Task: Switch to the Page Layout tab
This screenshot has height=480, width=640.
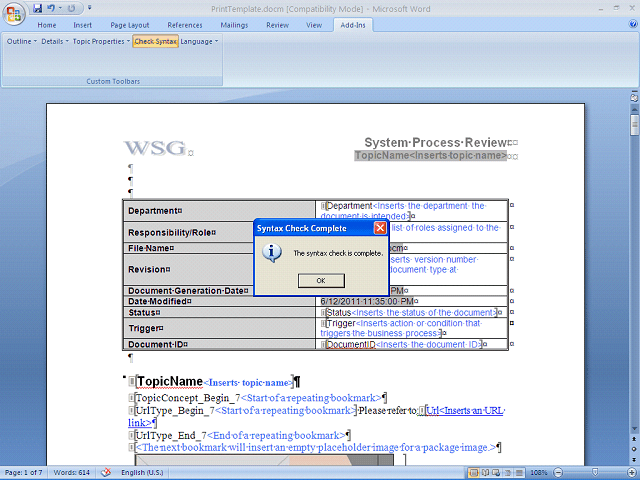Action: 130,25
